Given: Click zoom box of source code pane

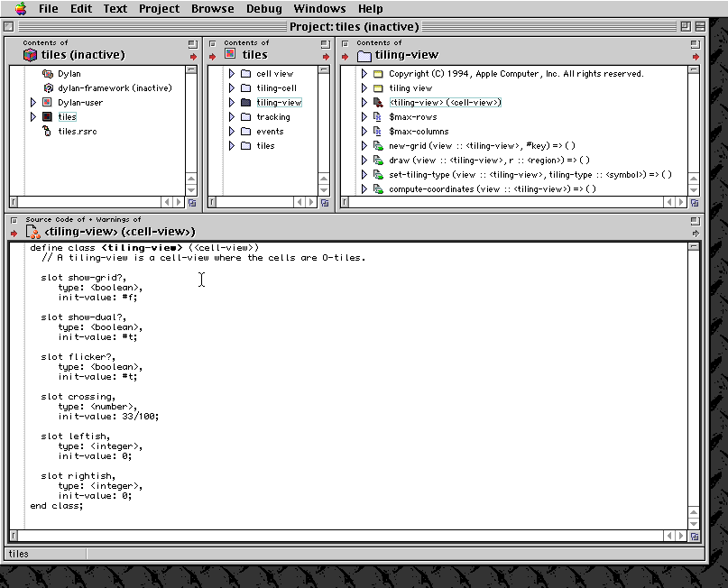Looking at the screenshot, I should click(695, 221).
